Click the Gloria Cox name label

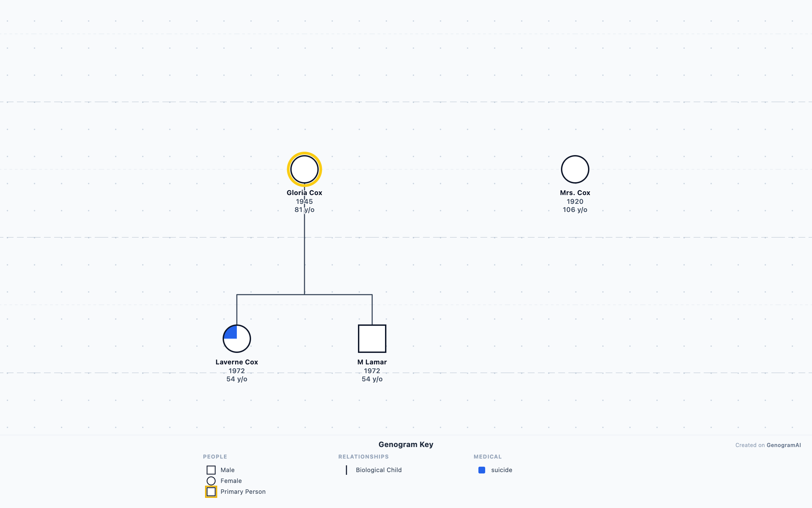304,192
